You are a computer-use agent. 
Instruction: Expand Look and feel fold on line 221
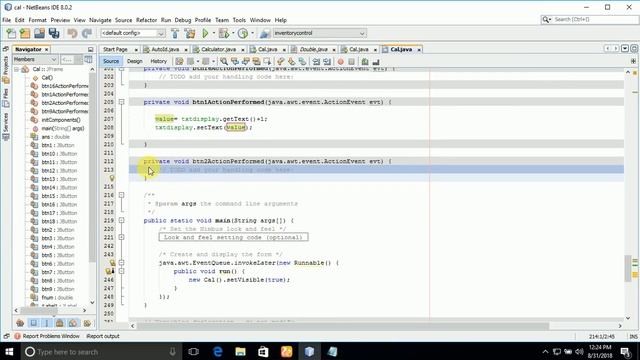tap(122, 237)
